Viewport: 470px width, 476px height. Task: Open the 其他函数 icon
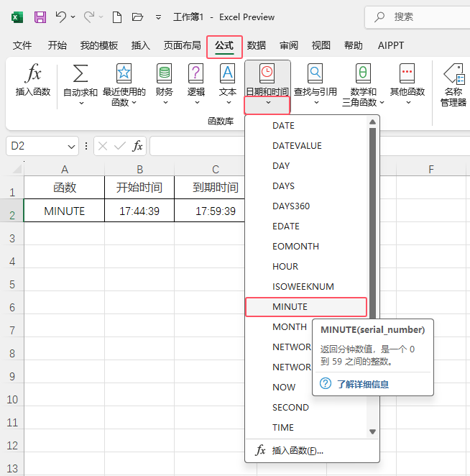click(407, 73)
